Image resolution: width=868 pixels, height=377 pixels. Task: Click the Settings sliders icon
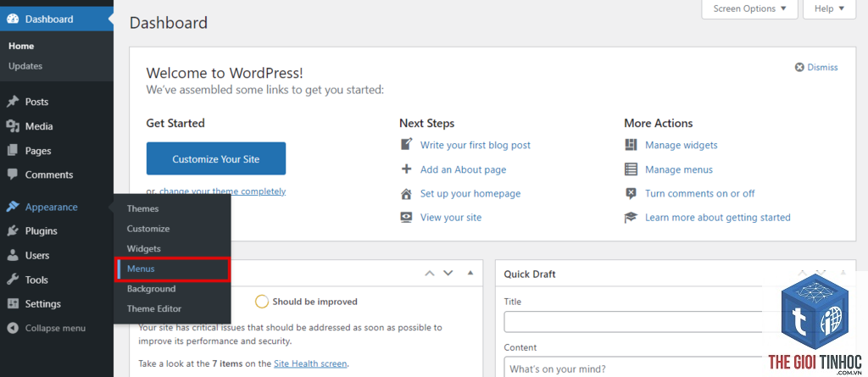pos(12,304)
